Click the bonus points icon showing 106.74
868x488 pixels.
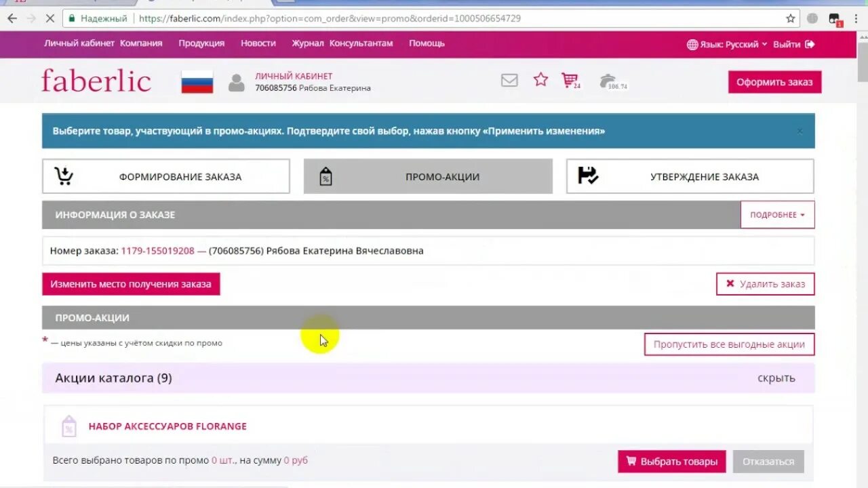(613, 81)
